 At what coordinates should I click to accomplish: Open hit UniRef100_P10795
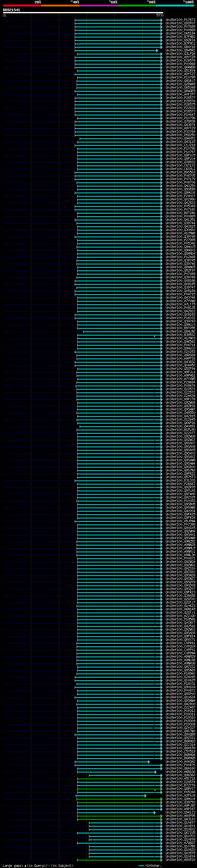click(x=180, y=78)
